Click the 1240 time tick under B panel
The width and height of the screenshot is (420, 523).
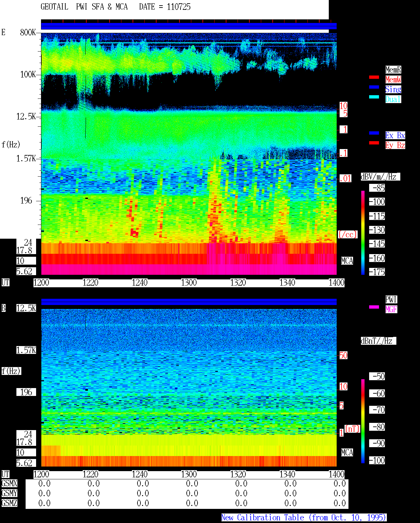[139, 474]
